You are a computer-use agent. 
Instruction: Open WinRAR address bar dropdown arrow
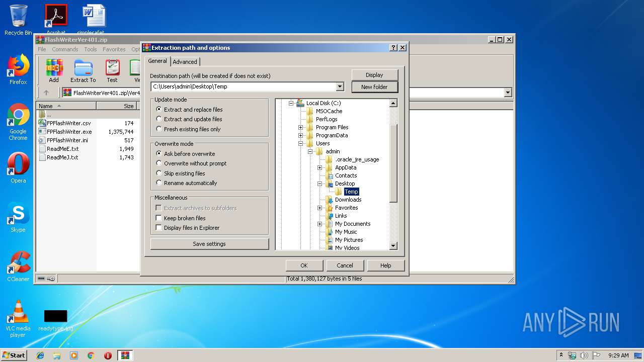point(508,93)
